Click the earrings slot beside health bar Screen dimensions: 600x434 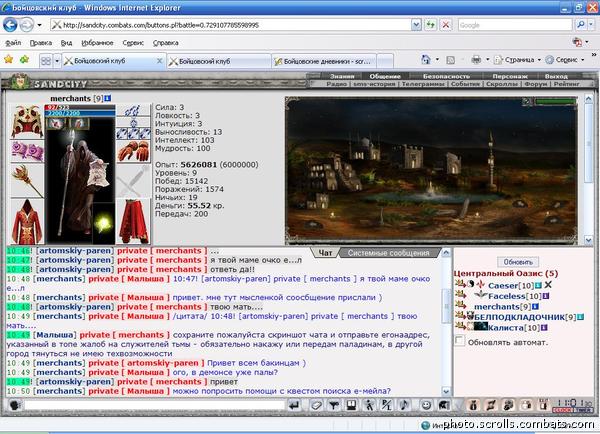tap(133, 110)
